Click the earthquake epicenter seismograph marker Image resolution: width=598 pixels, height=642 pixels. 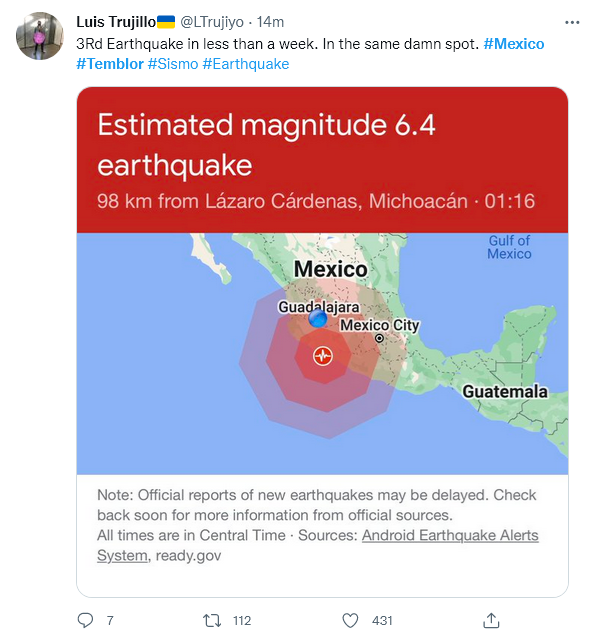click(x=323, y=356)
